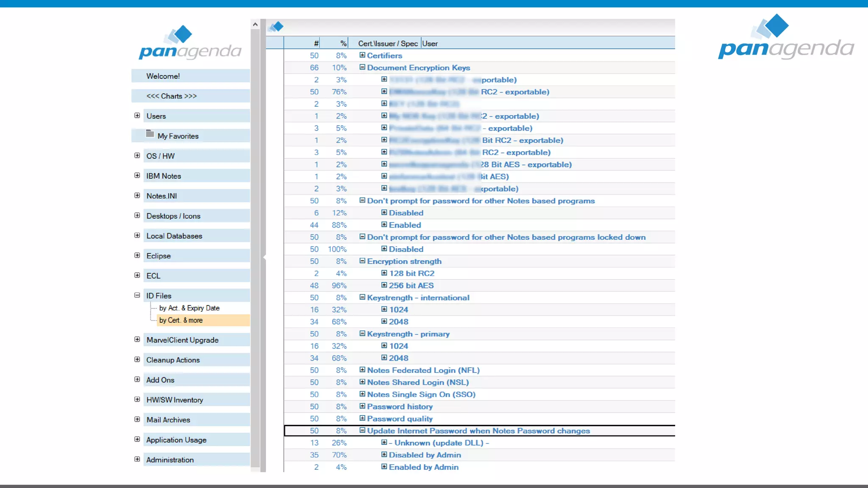The width and height of the screenshot is (868, 488).
Task: Expand the Certifiers category
Action: 362,55
